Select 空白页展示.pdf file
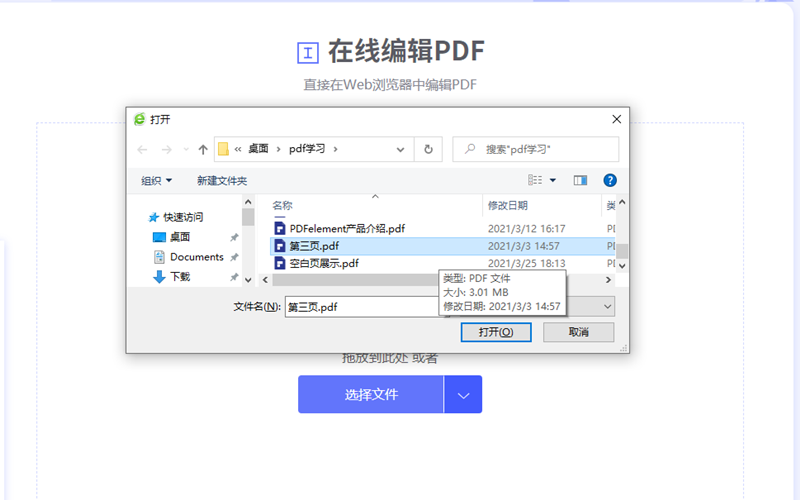 [x=324, y=264]
